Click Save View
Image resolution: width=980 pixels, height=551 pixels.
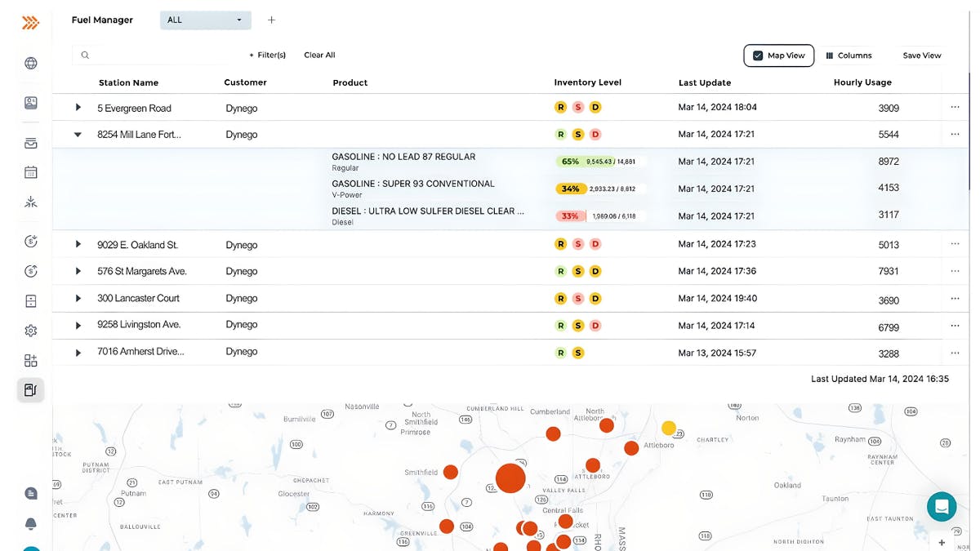tap(921, 55)
